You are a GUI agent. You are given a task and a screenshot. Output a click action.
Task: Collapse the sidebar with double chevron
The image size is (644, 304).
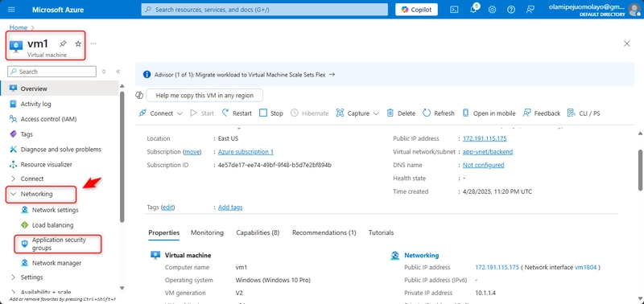(x=118, y=72)
